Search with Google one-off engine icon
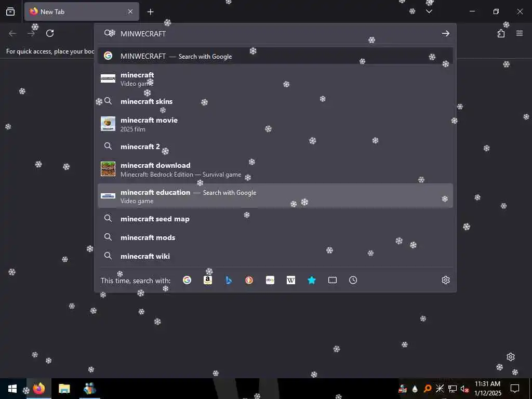532x399 pixels. [187, 280]
